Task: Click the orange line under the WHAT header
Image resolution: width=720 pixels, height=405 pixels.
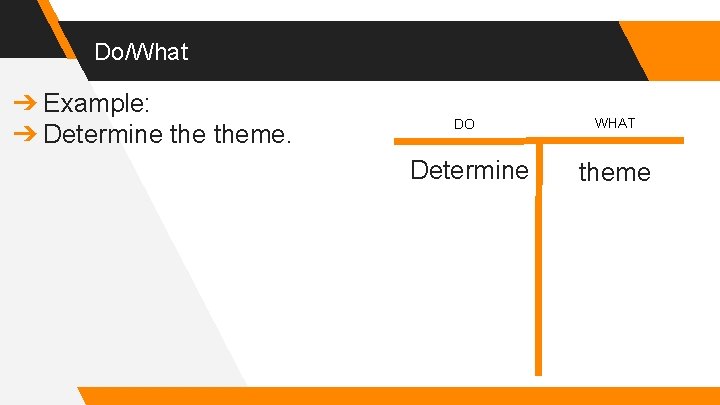Action: pyautogui.click(x=612, y=141)
